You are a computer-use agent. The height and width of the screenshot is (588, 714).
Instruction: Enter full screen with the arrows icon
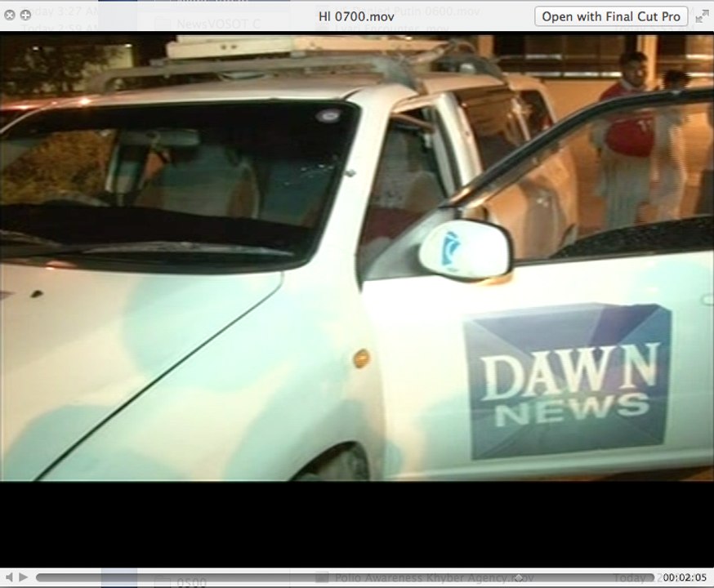coord(703,17)
